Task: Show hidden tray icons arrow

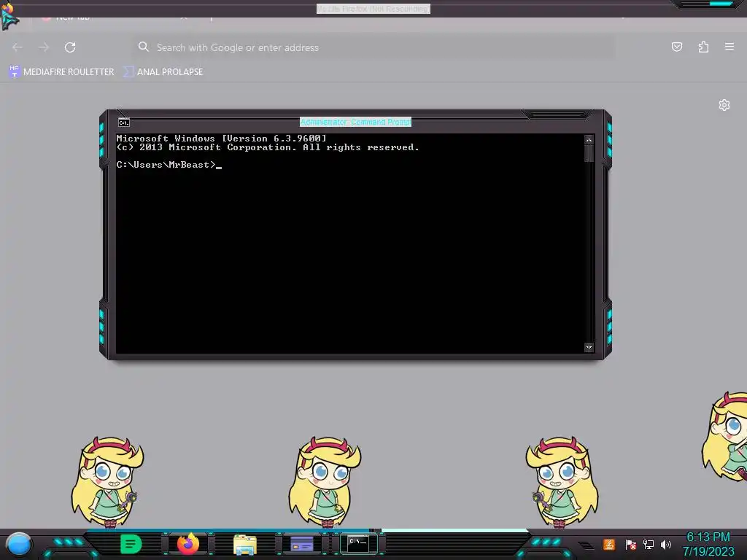Action: click(x=586, y=545)
